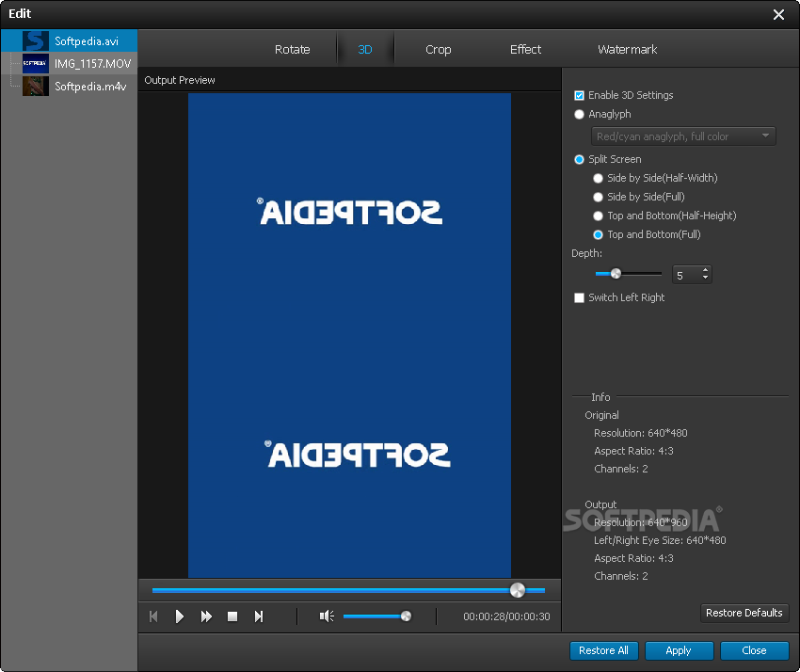Viewport: 800px width, 672px height.
Task: Mute audio with speaker icon
Action: [327, 616]
